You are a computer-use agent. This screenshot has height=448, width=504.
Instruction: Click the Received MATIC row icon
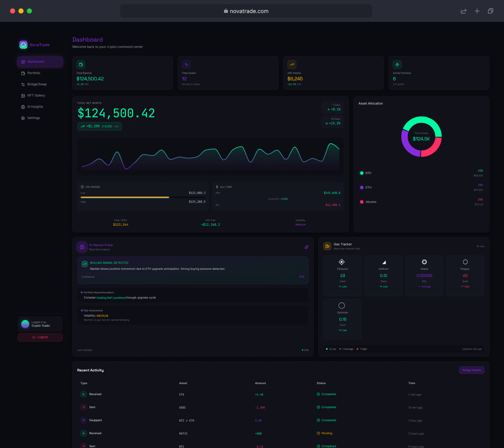pos(84,433)
